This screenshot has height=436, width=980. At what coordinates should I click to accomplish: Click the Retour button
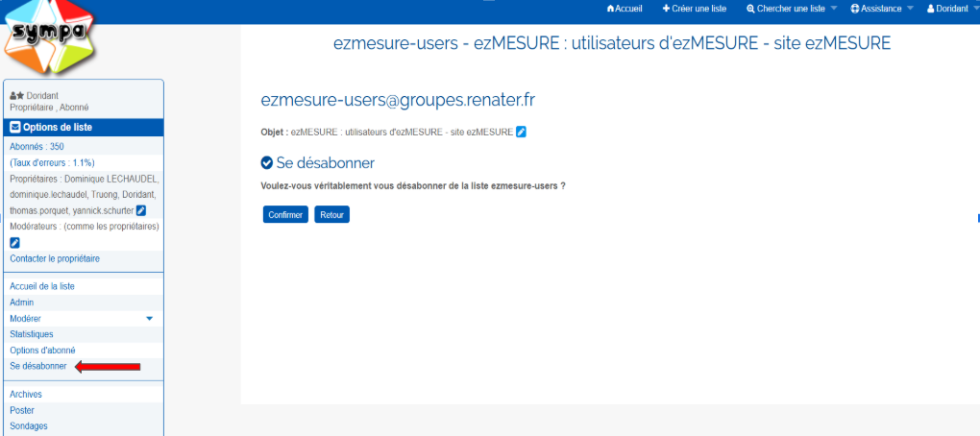pyautogui.click(x=331, y=215)
